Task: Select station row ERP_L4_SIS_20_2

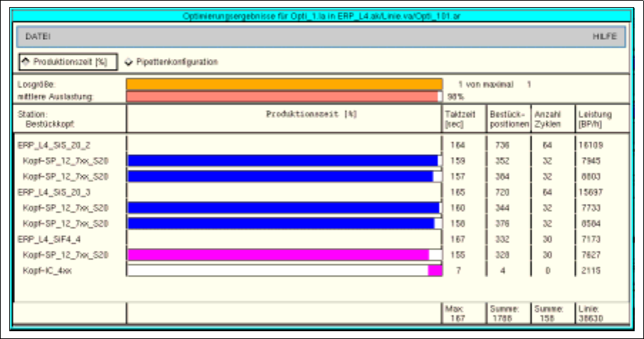Action: click(x=54, y=145)
